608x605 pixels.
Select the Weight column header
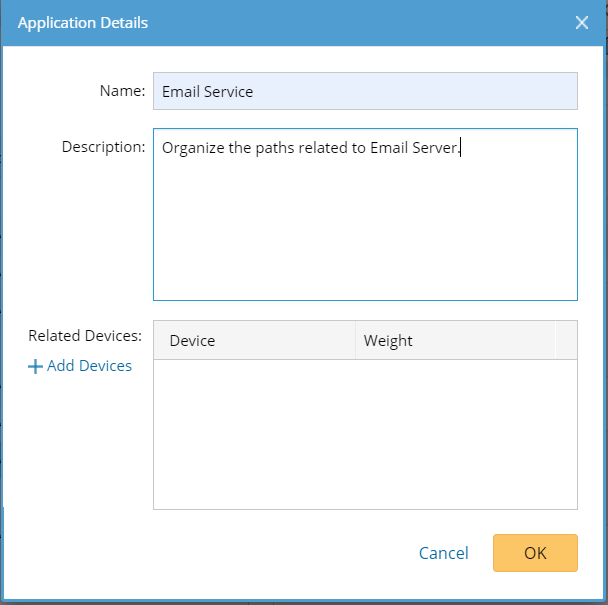(389, 341)
